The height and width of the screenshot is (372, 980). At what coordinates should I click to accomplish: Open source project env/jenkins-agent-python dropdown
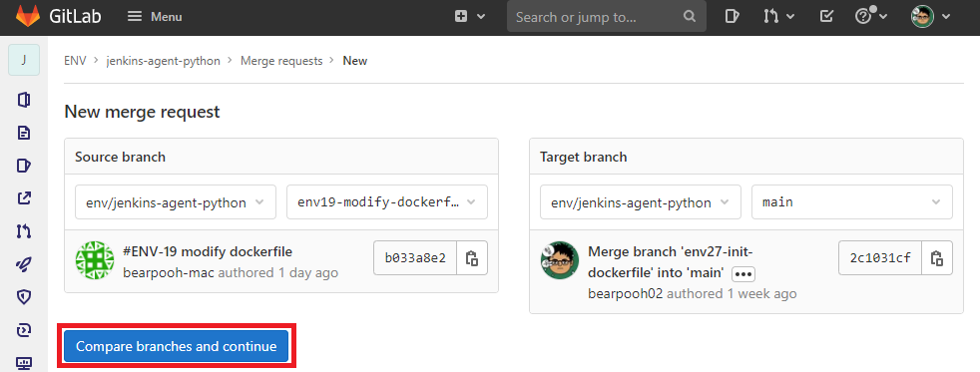pos(176,202)
